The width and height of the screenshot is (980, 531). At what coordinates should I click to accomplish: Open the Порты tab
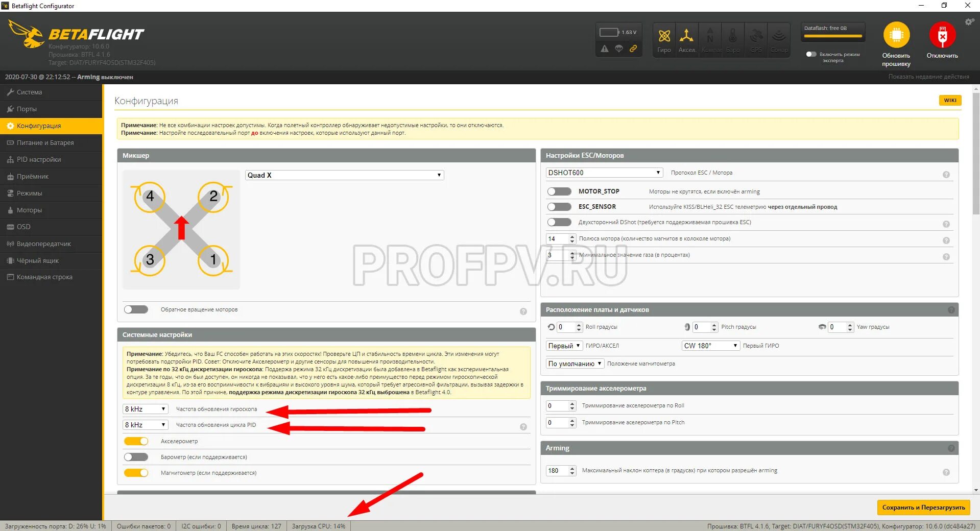[51, 109]
